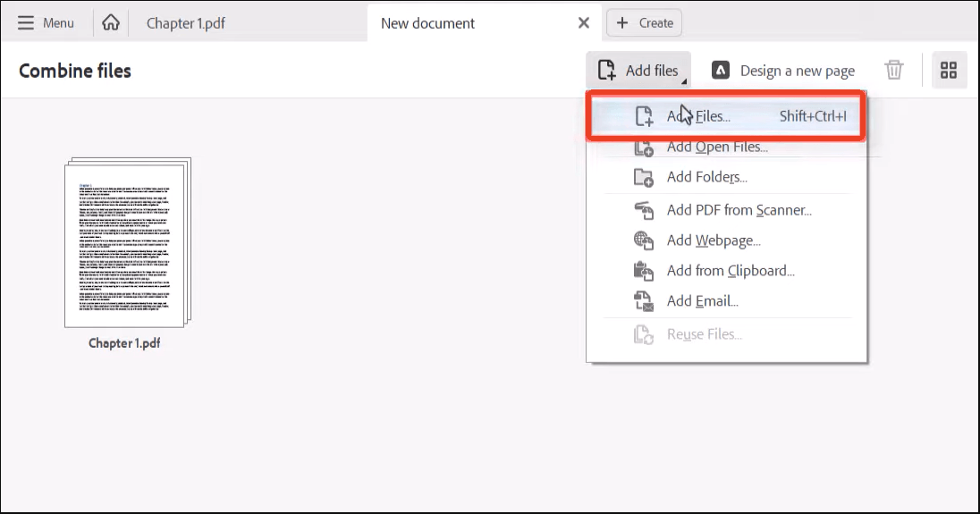
Task: Choose Add Files... menu entry
Action: (x=726, y=116)
